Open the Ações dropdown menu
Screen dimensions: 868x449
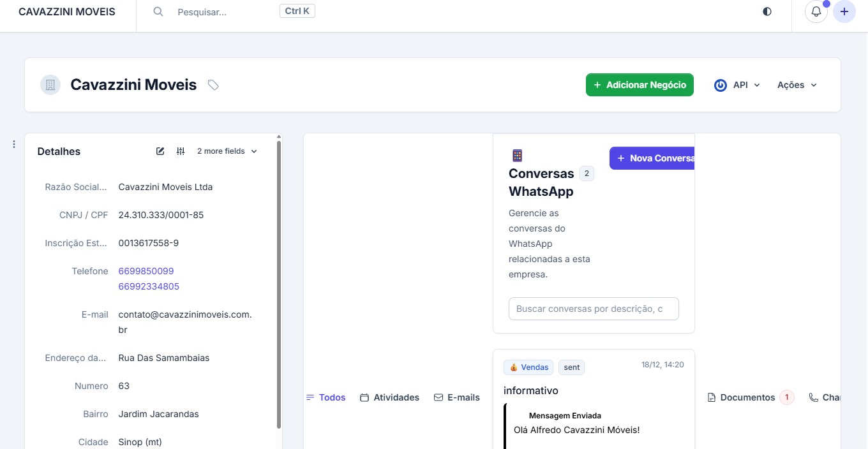(797, 85)
